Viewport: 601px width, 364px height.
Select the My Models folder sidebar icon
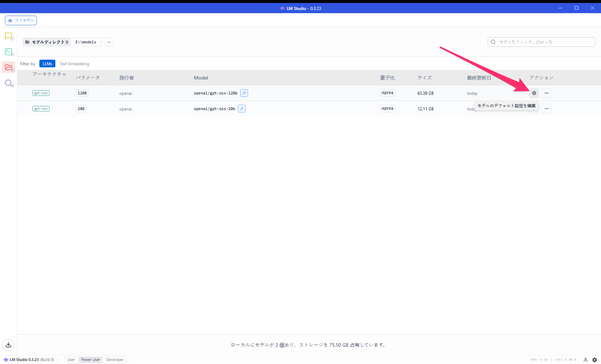point(8,67)
